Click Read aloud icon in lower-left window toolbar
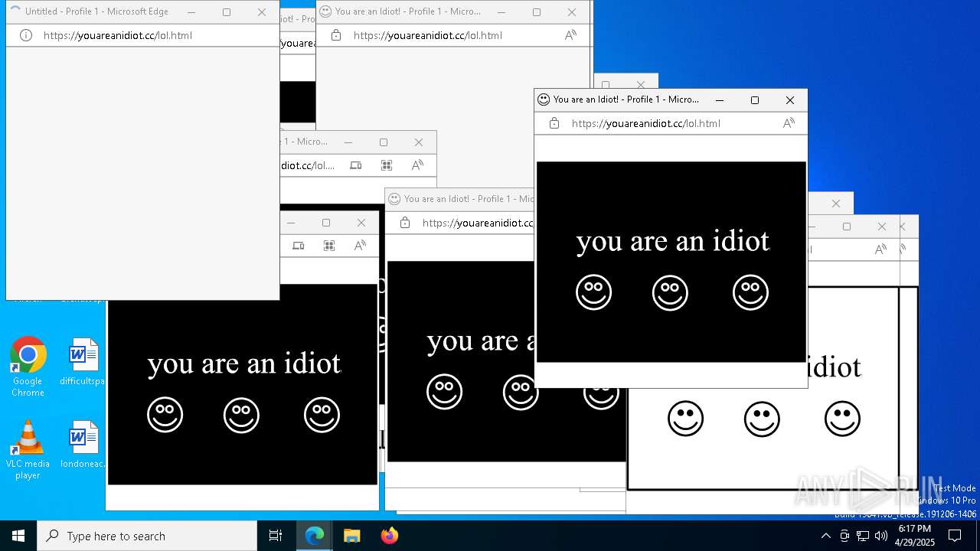980x551 pixels. point(360,246)
